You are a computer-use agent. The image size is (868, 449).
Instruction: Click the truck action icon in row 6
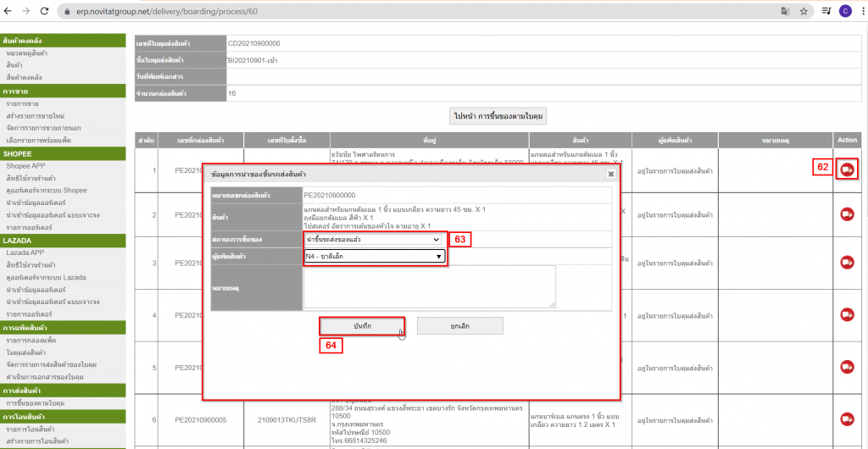pos(847,419)
